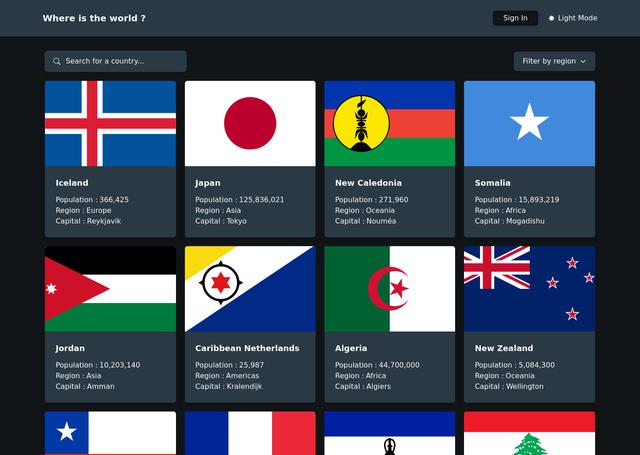Select the Algeria flag image
The image size is (640, 455).
389,289
